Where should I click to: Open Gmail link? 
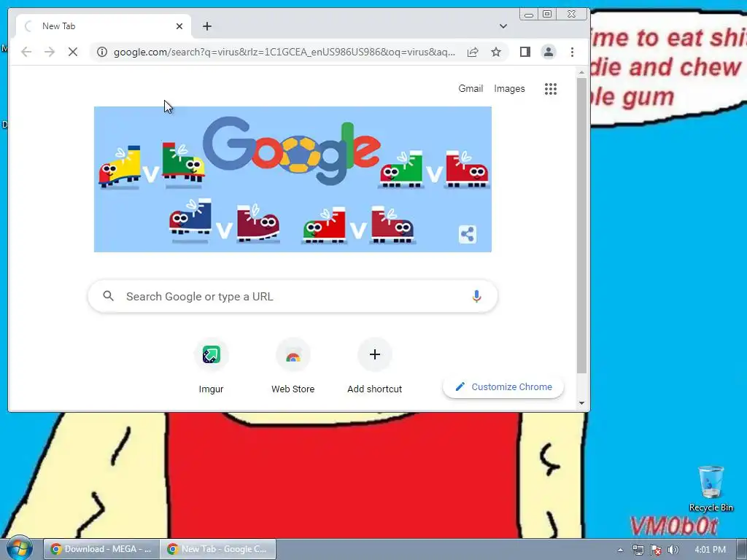(x=471, y=88)
